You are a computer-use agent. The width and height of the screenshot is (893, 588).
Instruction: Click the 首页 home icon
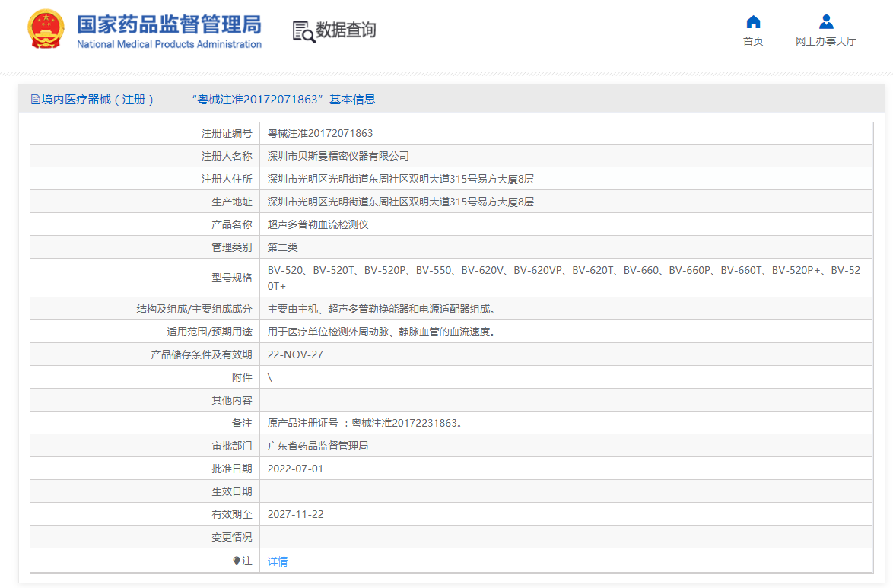point(753,21)
